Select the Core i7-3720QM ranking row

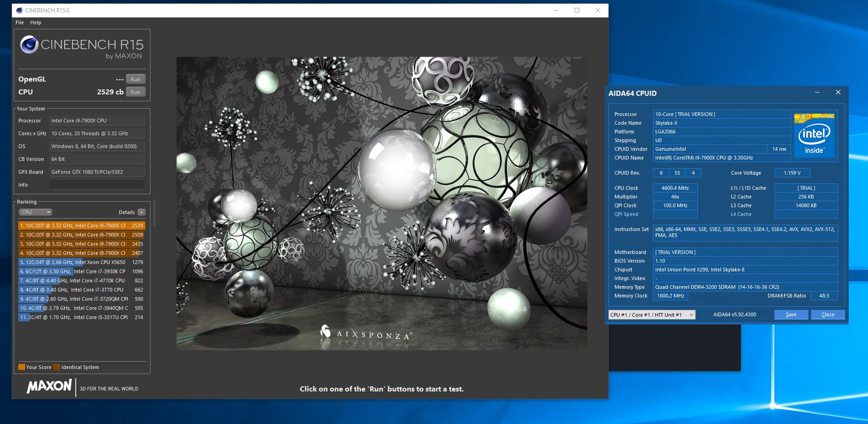pos(82,299)
